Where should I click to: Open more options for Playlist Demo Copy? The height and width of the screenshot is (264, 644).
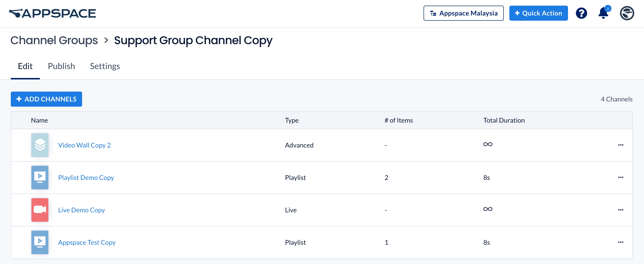[621, 177]
